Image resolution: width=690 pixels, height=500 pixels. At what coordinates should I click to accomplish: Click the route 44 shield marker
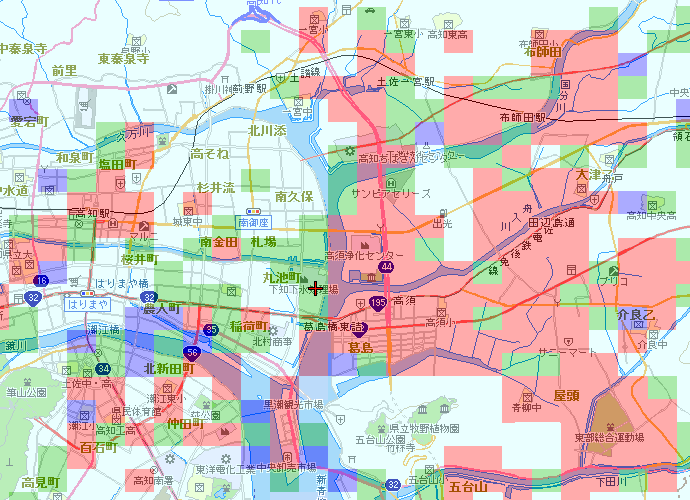(x=386, y=267)
